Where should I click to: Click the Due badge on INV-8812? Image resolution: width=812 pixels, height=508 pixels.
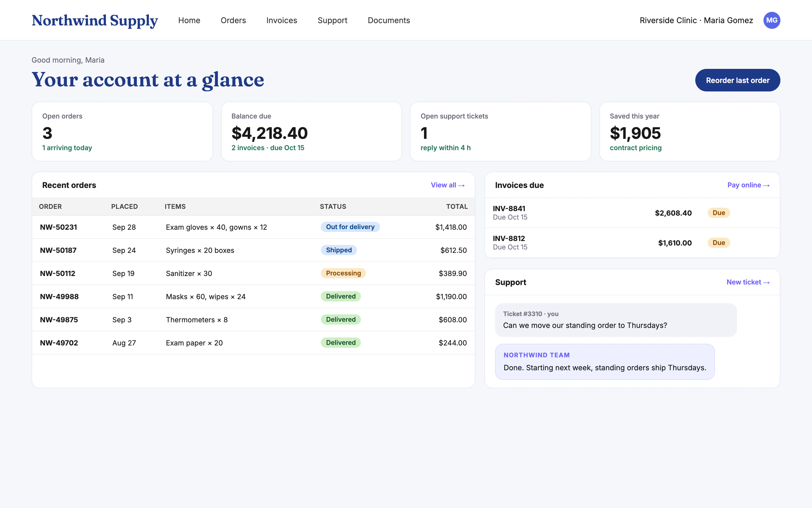(x=718, y=243)
